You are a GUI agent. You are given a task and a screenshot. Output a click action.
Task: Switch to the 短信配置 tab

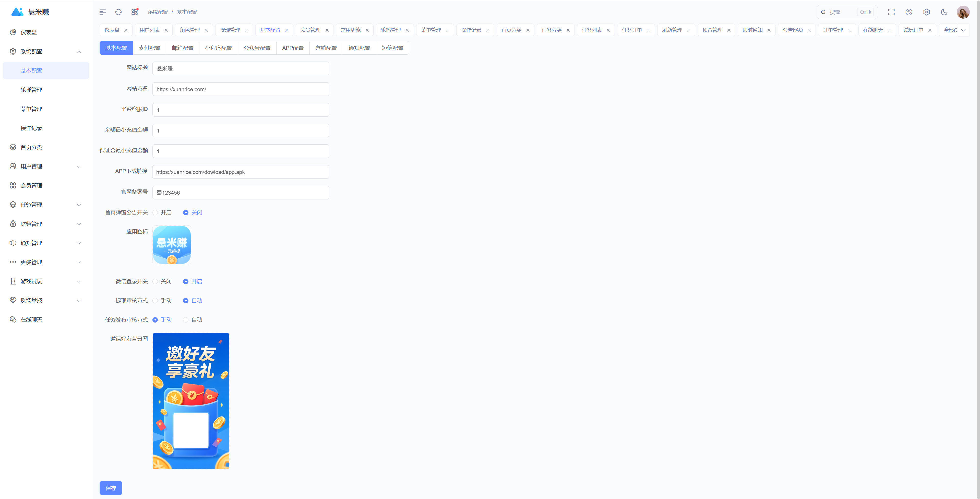coord(392,48)
